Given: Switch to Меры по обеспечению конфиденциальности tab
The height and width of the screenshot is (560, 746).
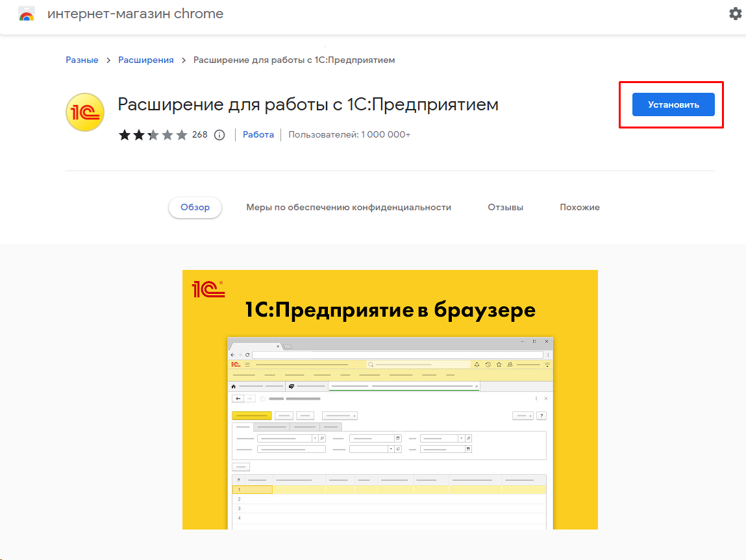Looking at the screenshot, I should [349, 208].
